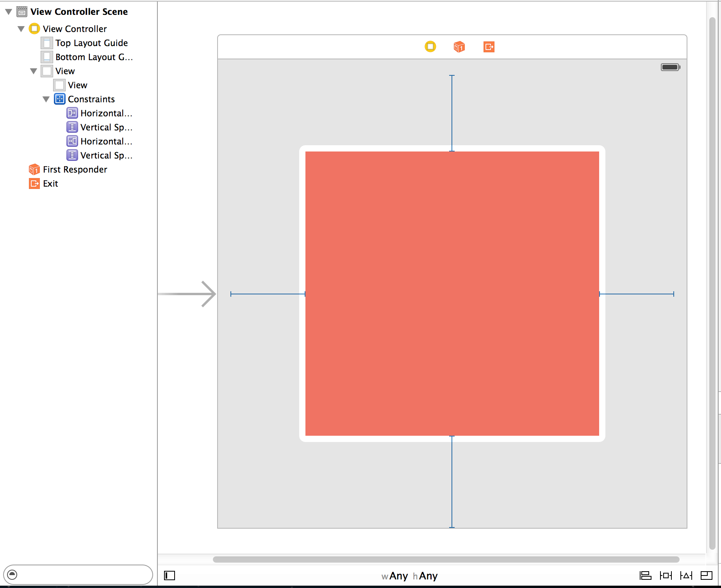Click the filter icon in the outline search bar
Viewport: 721px width, 588px height.
(13, 575)
